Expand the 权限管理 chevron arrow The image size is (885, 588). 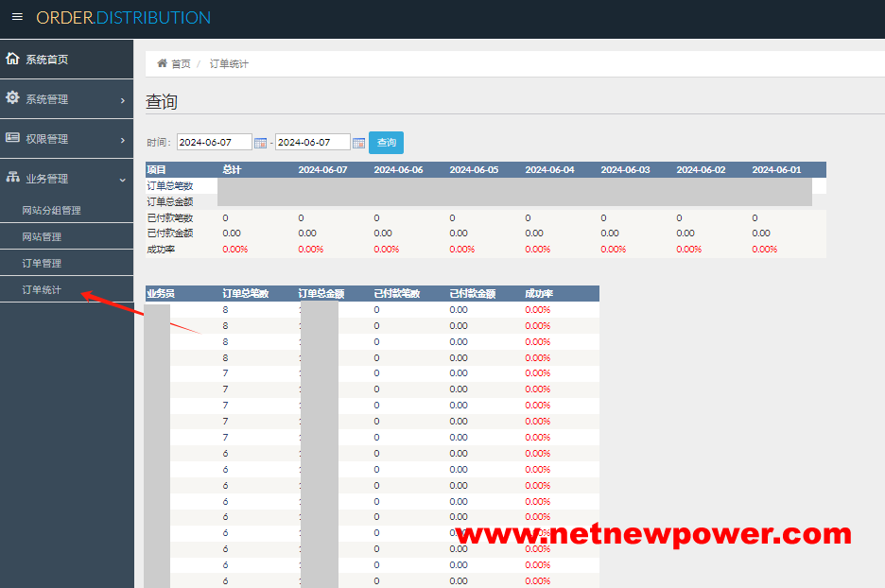click(x=122, y=140)
